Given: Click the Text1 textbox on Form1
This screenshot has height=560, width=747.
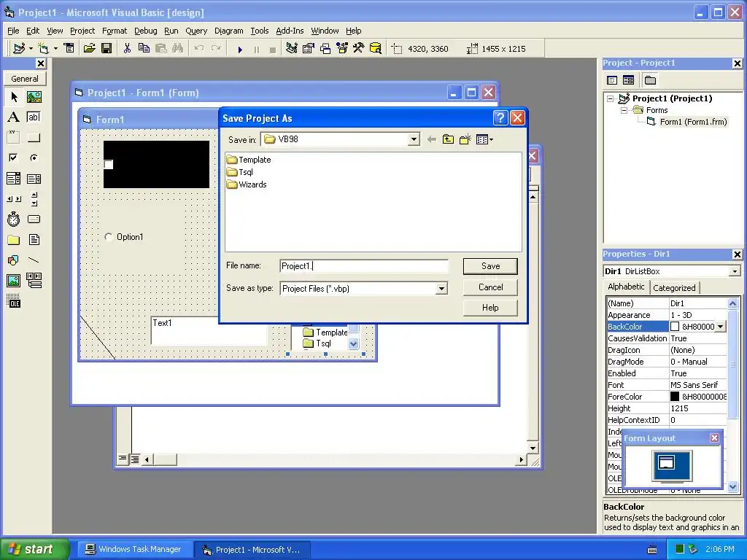Looking at the screenshot, I should 209,331.
